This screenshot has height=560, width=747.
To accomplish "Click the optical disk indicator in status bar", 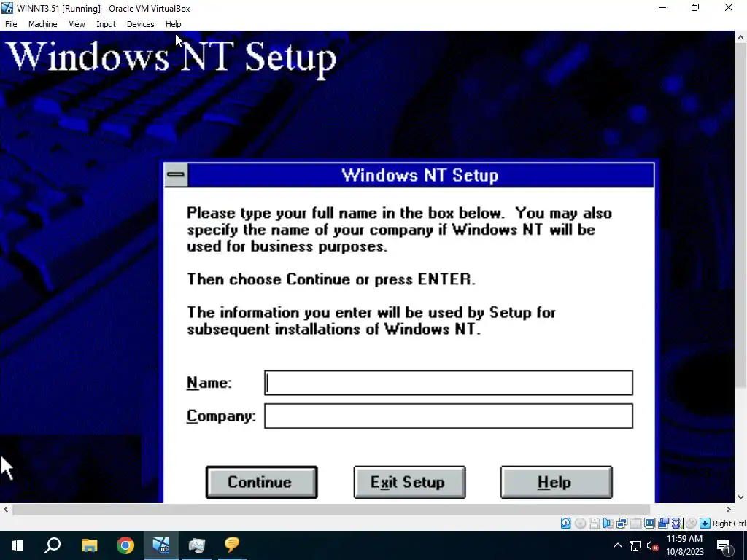I will [580, 524].
